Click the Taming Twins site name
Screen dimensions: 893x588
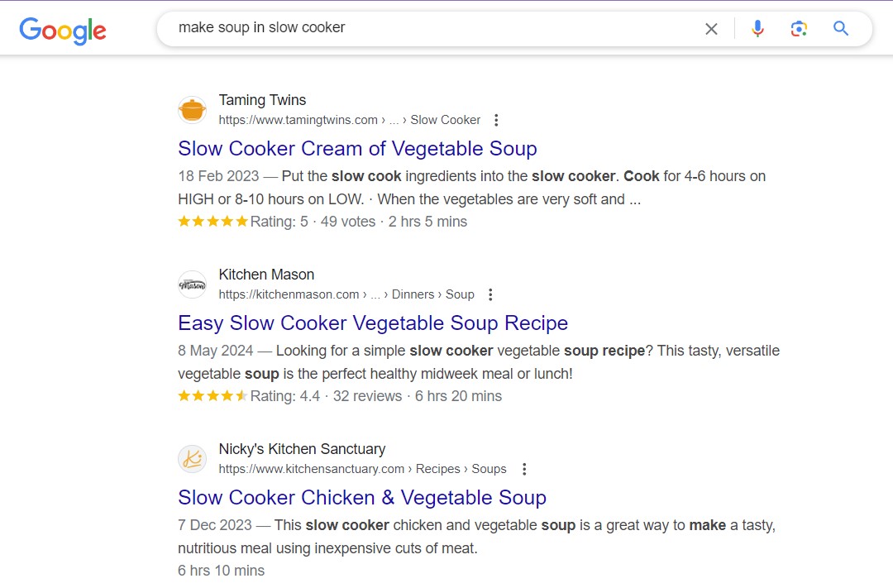[262, 100]
